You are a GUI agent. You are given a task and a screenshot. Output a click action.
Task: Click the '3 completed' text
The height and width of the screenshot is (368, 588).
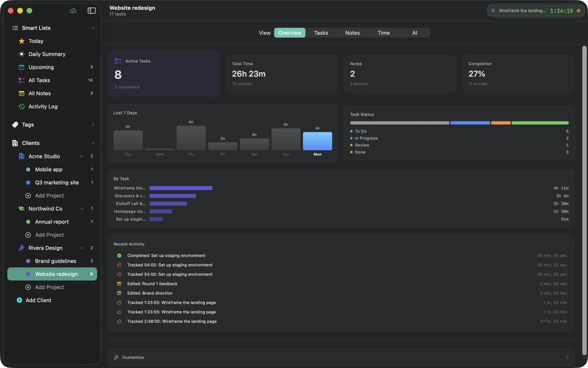click(x=127, y=87)
